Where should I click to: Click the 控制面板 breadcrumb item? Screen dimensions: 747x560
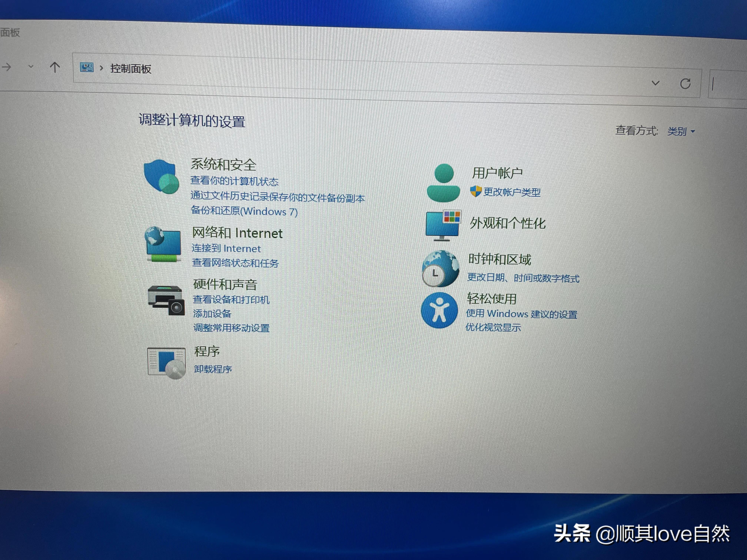coord(131,69)
